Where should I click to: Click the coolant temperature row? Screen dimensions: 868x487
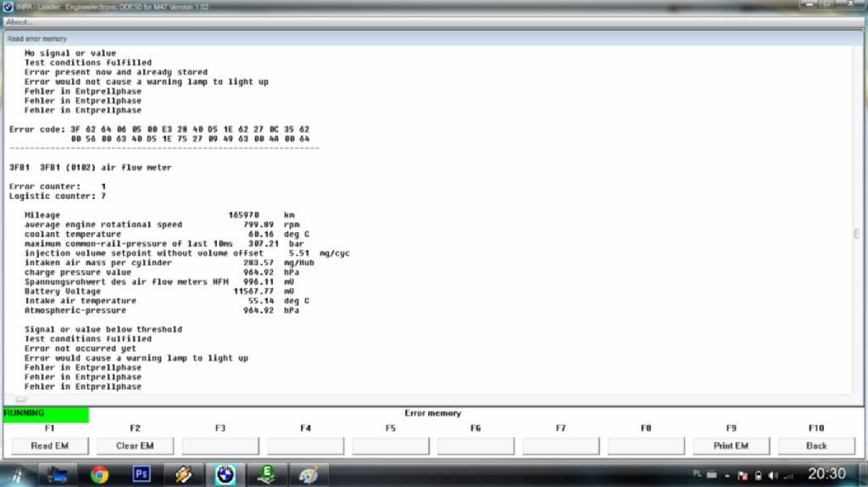click(x=167, y=234)
